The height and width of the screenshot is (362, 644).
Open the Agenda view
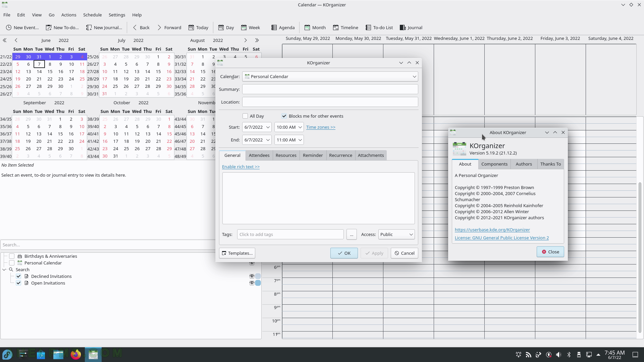[283, 27]
